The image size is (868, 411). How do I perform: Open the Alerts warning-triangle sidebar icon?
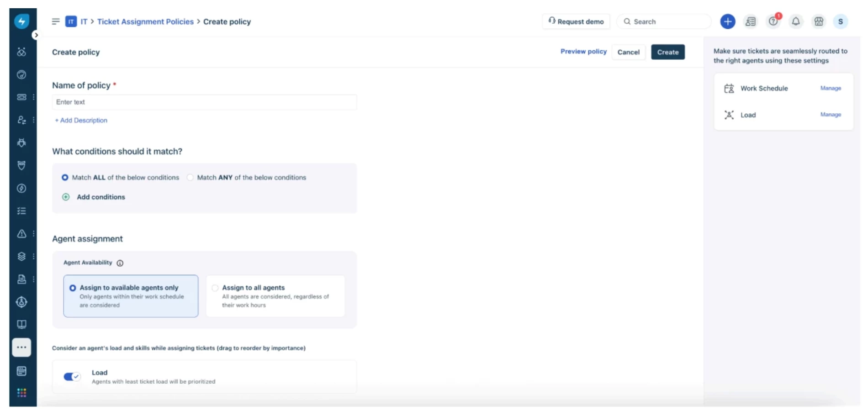21,234
